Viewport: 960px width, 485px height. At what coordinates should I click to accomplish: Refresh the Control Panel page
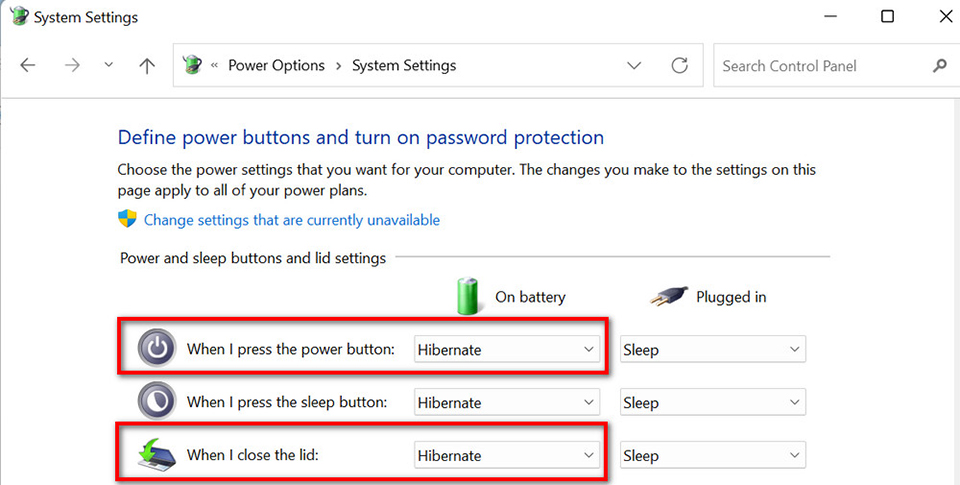tap(680, 66)
